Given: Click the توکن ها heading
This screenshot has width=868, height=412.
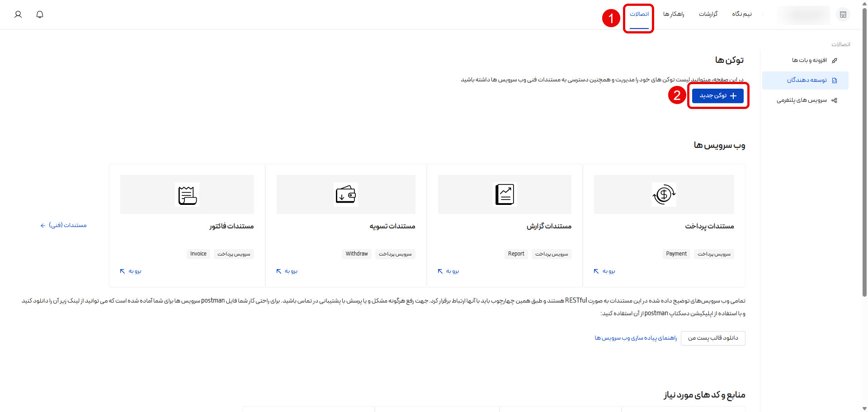Looking at the screenshot, I should tap(729, 60).
